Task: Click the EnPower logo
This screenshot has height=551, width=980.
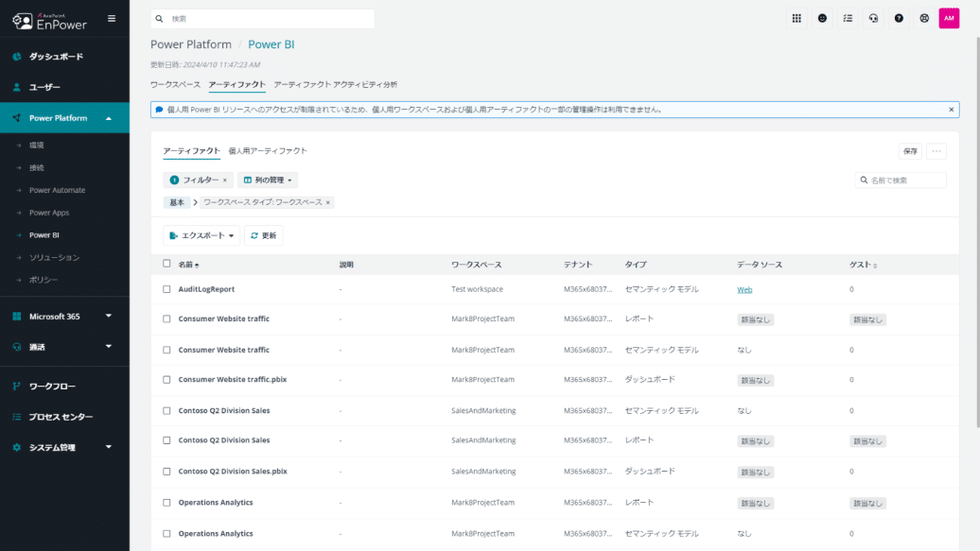Action: tap(50, 21)
